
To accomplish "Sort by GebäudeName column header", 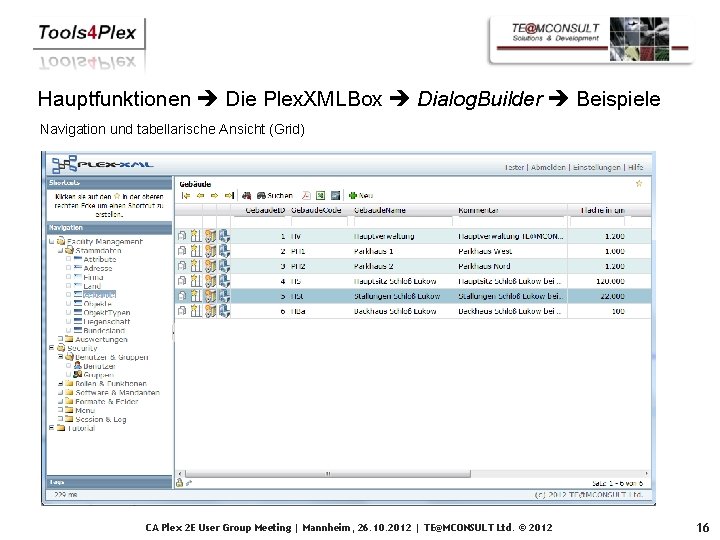I will pyautogui.click(x=379, y=210).
